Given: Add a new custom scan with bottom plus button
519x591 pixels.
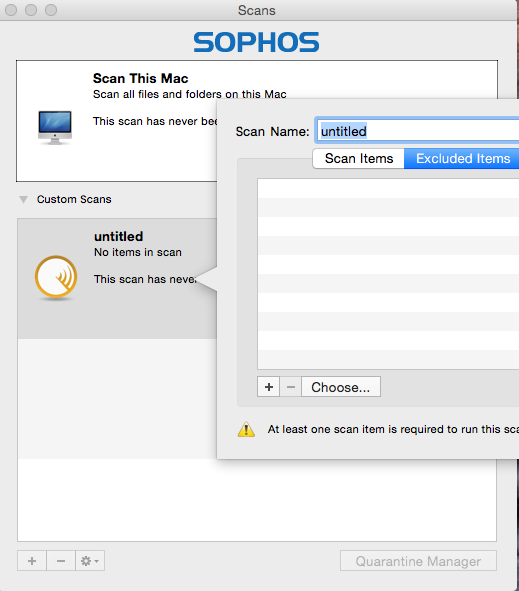Looking at the screenshot, I should [x=32, y=561].
